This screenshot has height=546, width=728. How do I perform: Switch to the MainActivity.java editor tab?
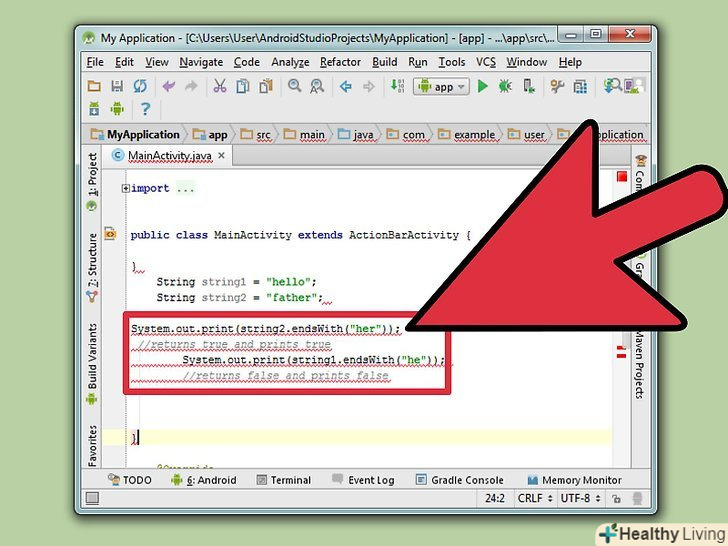tap(167, 156)
